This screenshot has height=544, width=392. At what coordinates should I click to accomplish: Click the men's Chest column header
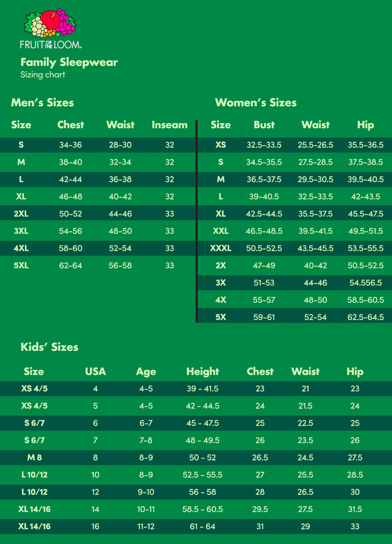click(71, 125)
